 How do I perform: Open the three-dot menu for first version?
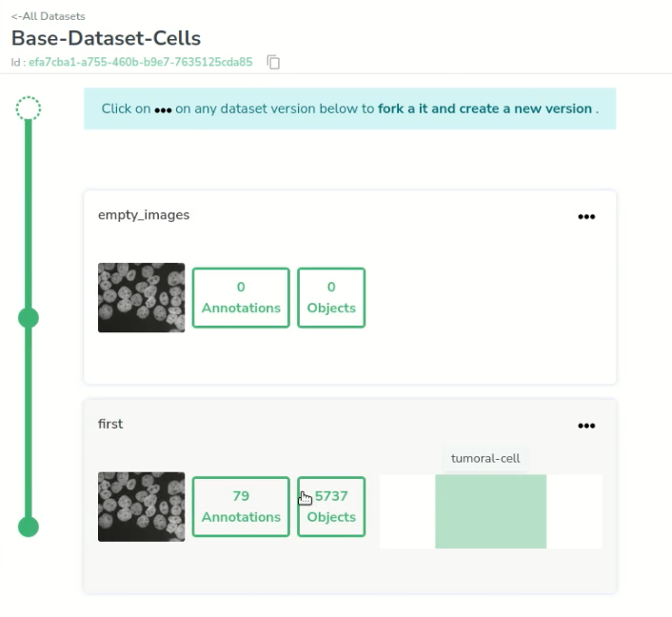[586, 426]
